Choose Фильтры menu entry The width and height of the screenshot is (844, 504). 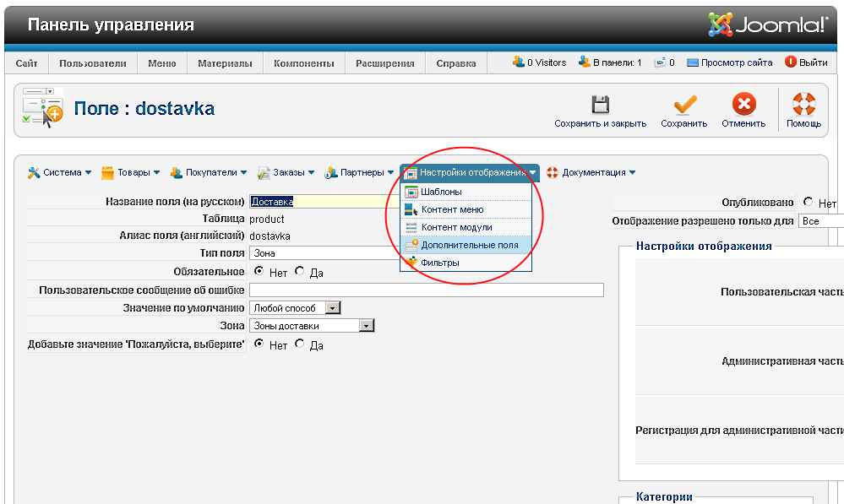[x=466, y=263]
